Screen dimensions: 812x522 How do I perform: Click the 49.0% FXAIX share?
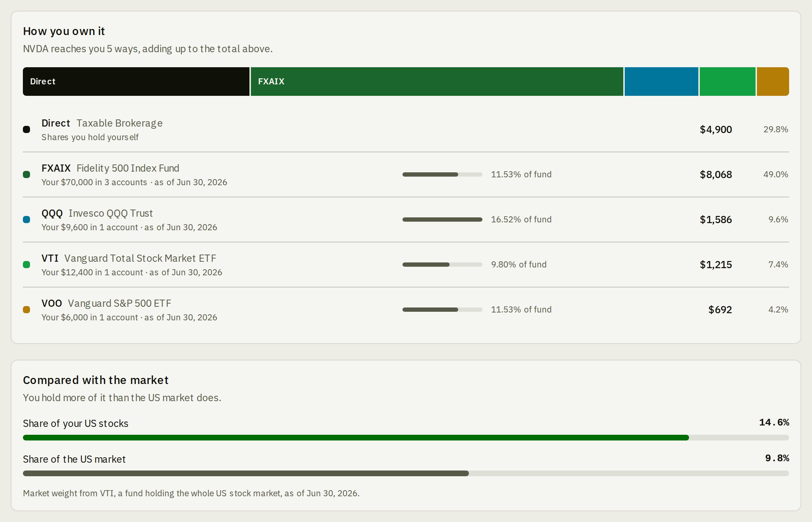point(776,174)
